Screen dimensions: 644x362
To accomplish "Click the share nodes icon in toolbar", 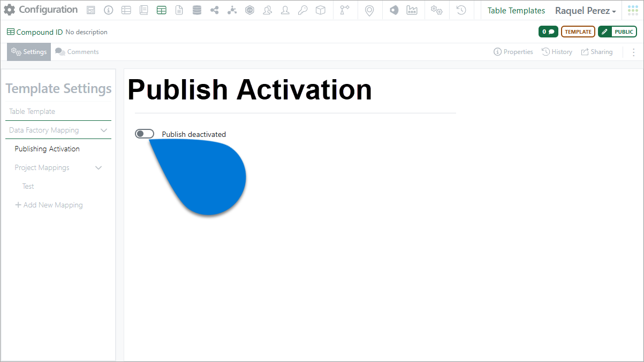I will coord(215,10).
